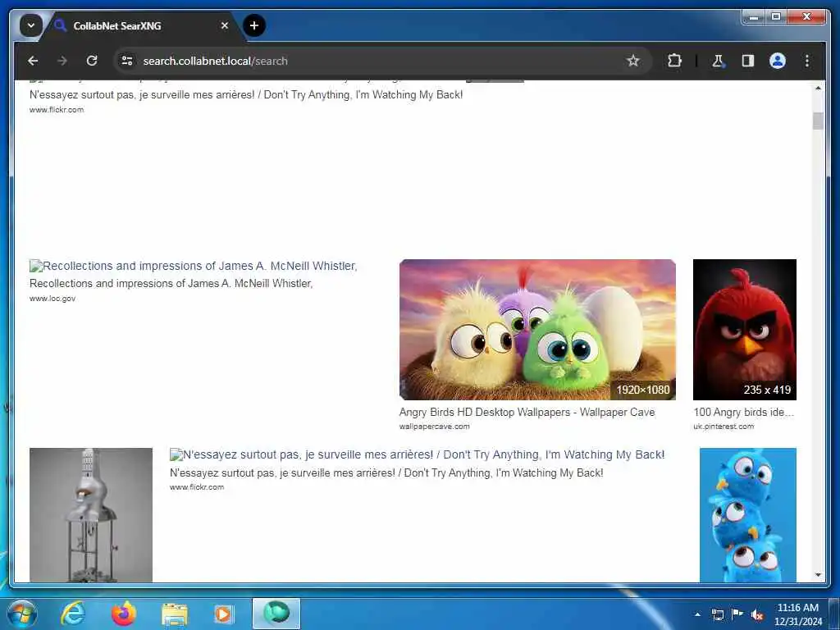This screenshot has height=630, width=840.
Task: Close the CollabNet SearXNG tab
Action: click(225, 25)
